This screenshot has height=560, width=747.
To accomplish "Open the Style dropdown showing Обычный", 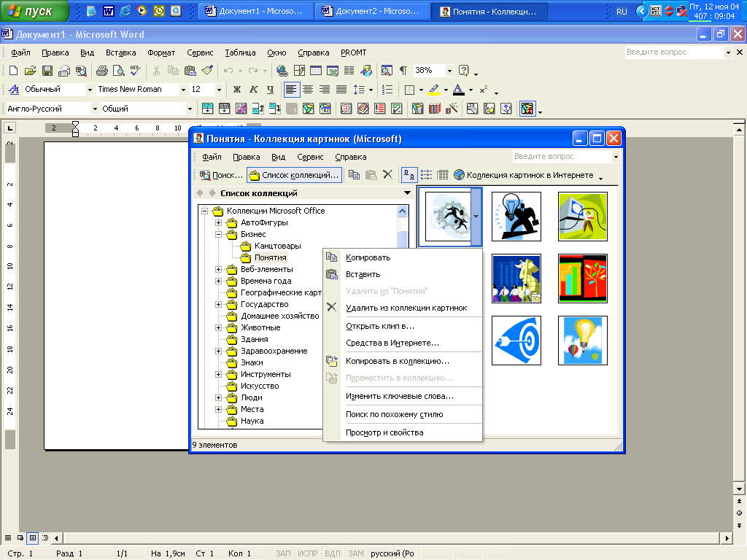I will tap(90, 90).
